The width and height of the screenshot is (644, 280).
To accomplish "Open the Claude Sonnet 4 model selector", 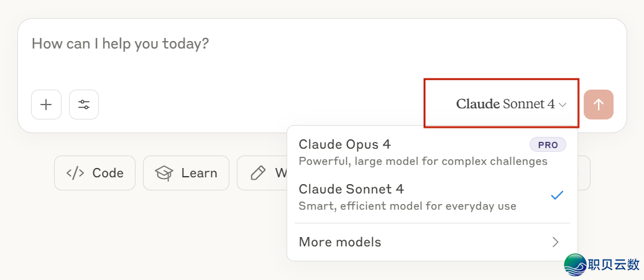I will pyautogui.click(x=511, y=104).
